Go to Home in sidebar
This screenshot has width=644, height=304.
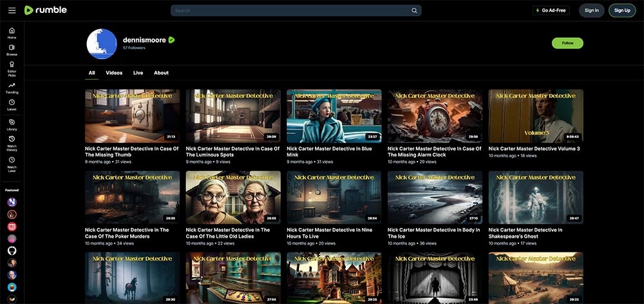tap(12, 33)
